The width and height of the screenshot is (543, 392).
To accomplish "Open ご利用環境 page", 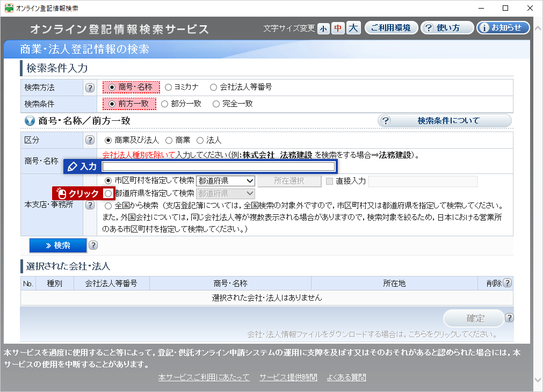I will point(391,28).
